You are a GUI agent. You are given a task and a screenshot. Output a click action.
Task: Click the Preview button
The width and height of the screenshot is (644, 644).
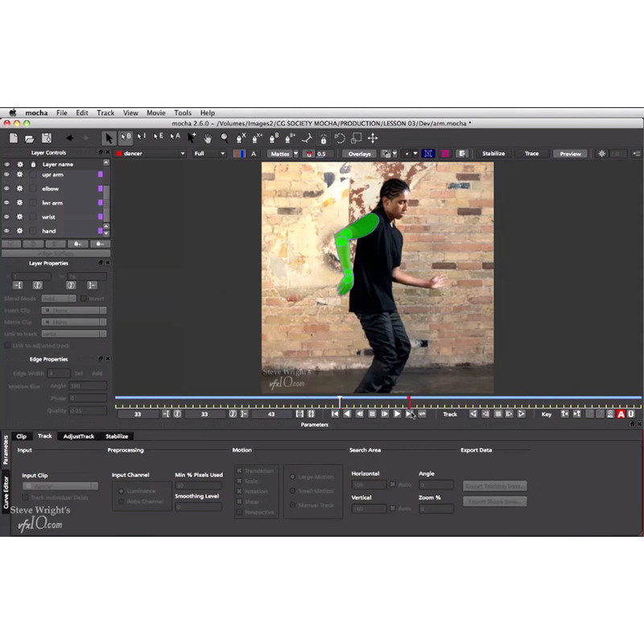coord(570,154)
